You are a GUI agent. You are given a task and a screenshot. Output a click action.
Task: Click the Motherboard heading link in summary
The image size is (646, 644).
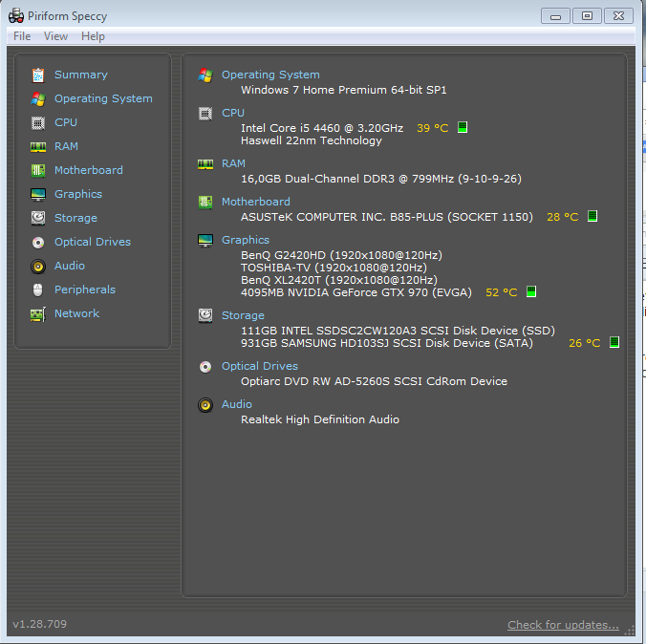[x=256, y=202]
